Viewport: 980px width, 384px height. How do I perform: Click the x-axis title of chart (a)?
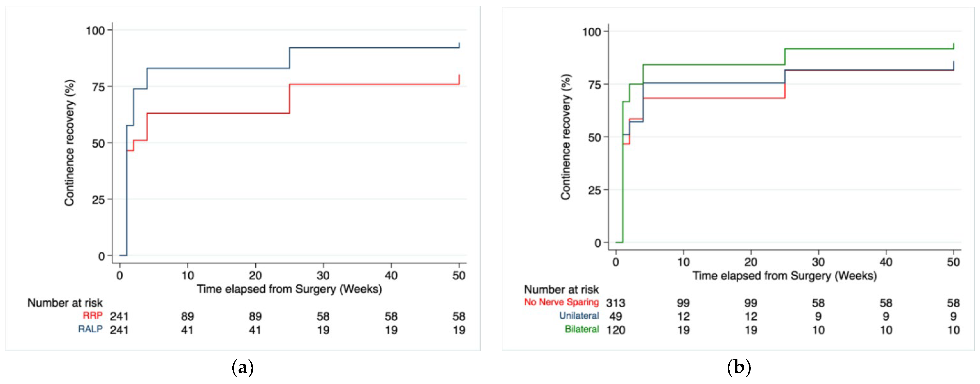289,289
